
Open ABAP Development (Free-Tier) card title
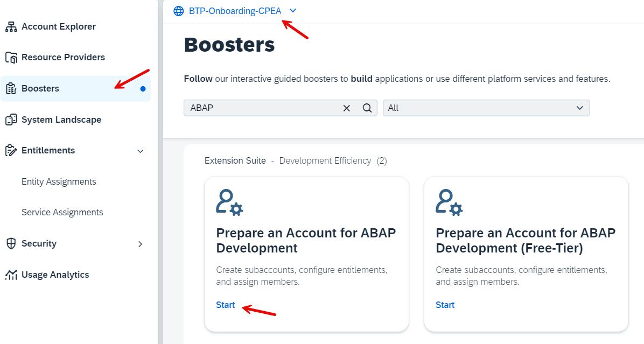coord(526,241)
